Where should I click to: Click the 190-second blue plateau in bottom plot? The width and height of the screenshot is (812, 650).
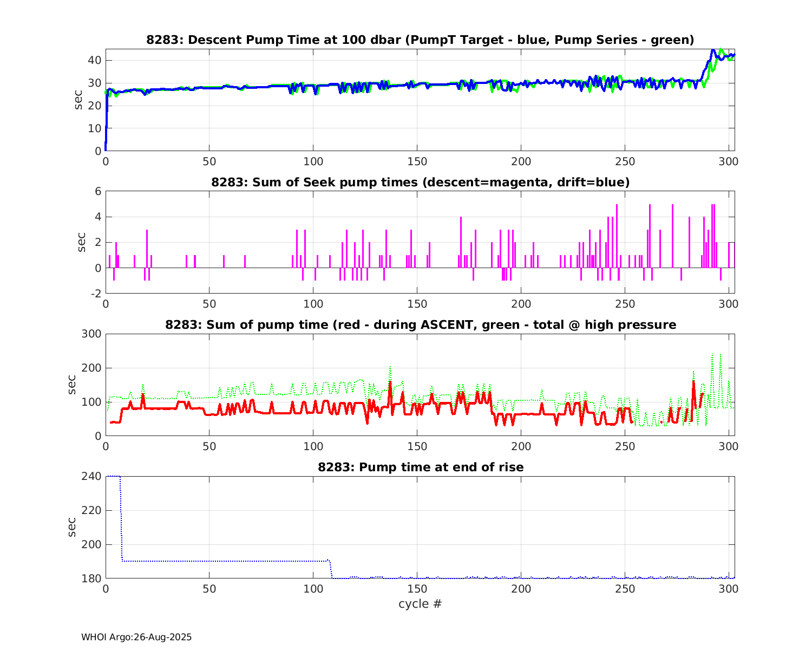click(217, 561)
